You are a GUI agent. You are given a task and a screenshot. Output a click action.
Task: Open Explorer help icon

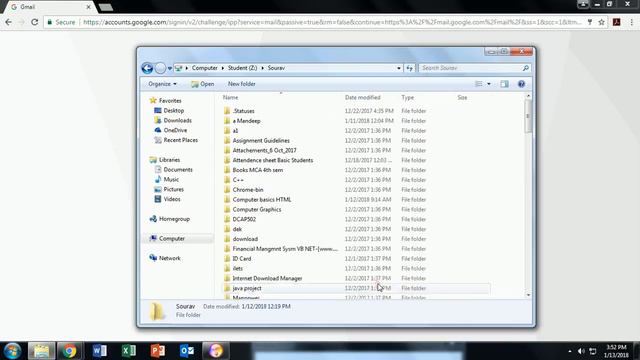[x=521, y=84]
